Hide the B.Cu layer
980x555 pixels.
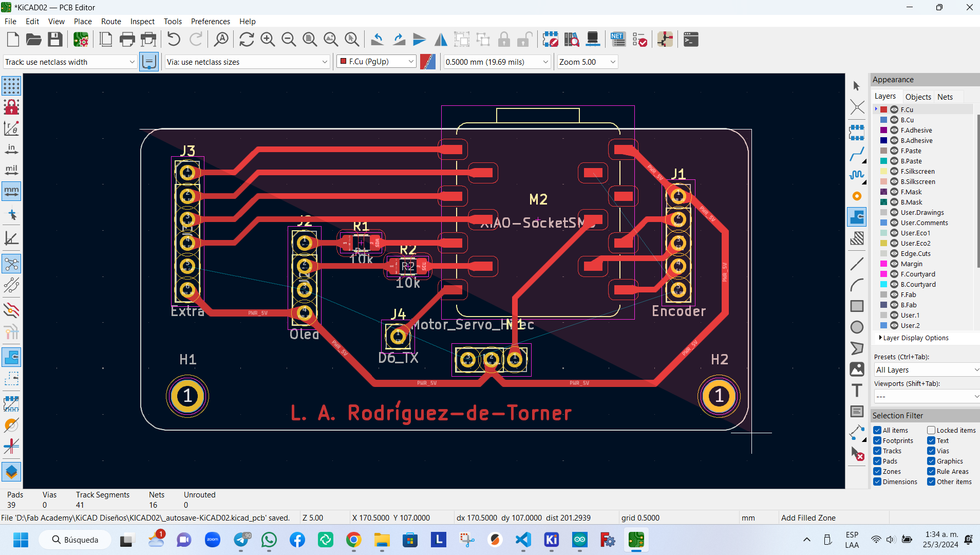894,120
